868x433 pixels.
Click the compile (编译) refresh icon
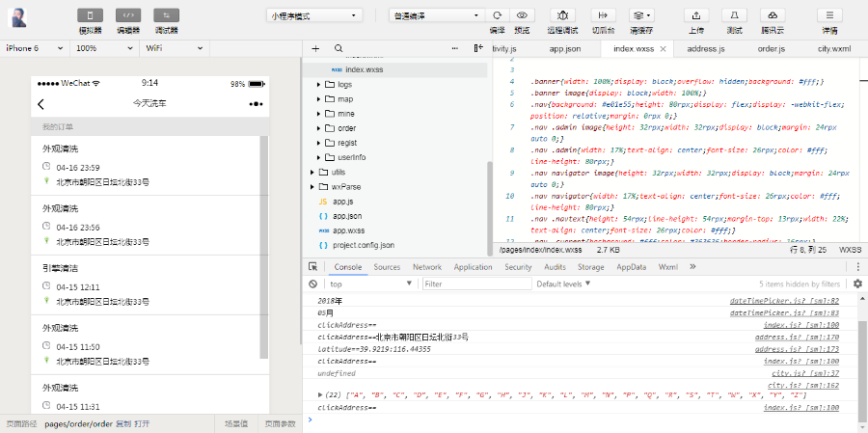point(497,15)
